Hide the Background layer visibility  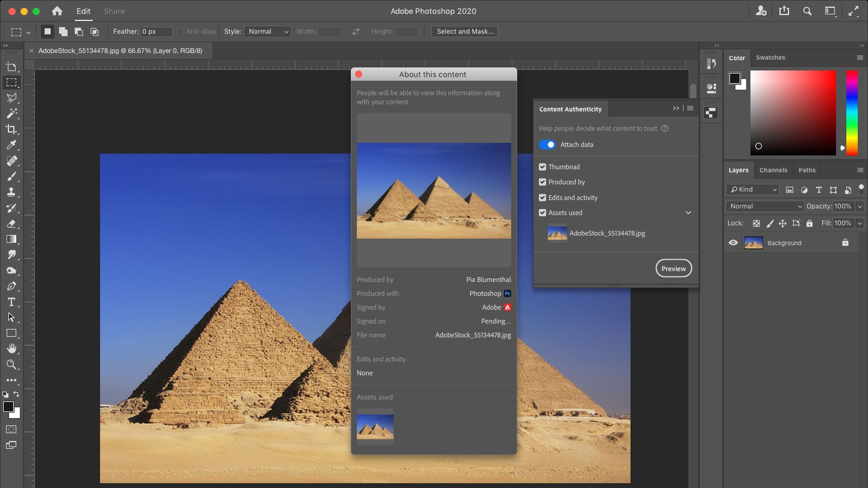click(x=734, y=243)
